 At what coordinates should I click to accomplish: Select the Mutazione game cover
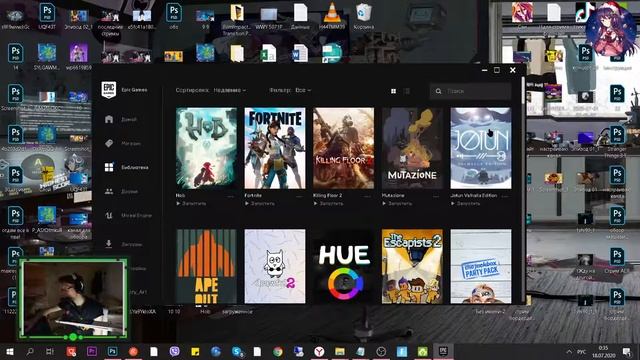(x=412, y=148)
